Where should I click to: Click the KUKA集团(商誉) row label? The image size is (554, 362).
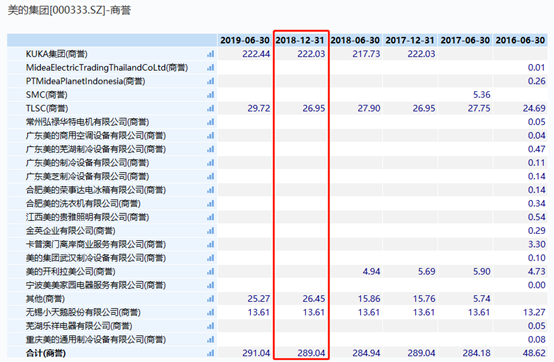(57, 54)
